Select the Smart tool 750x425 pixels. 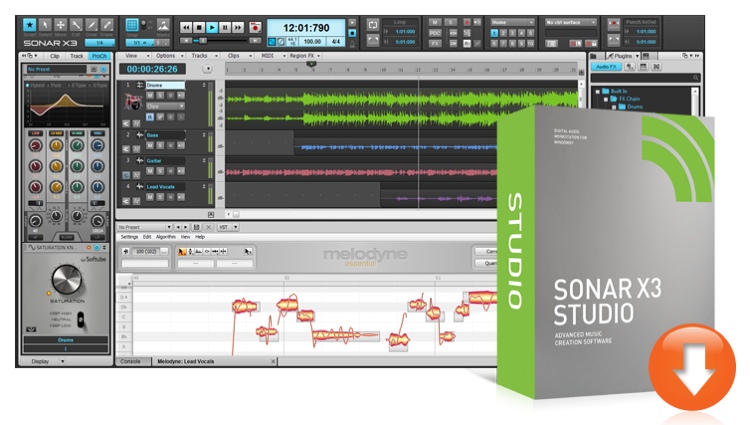(x=32, y=23)
